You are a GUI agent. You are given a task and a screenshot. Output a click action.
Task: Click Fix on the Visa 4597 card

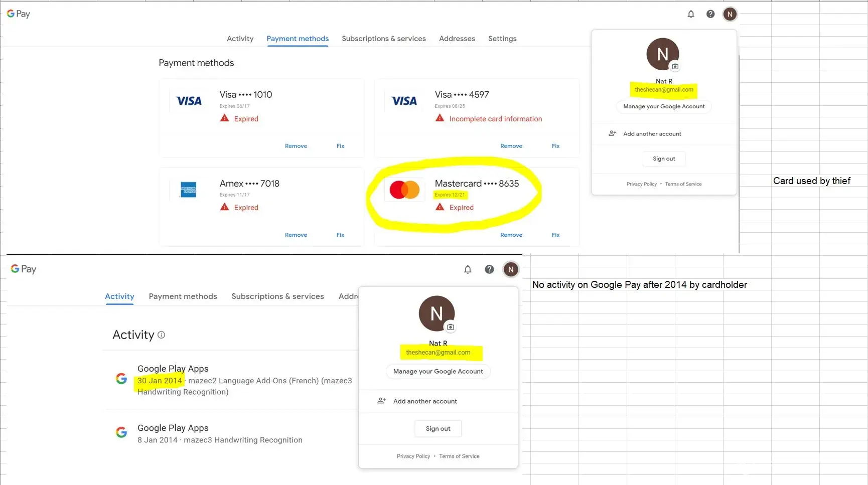[555, 146]
